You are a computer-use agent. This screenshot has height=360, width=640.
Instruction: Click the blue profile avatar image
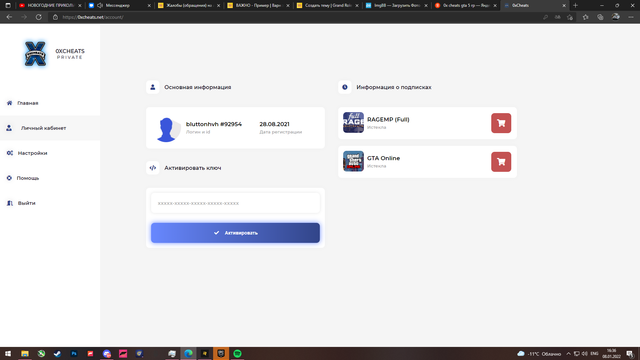click(168, 129)
